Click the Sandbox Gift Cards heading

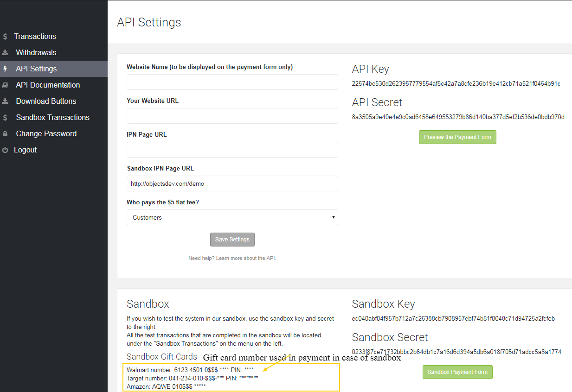[162, 357]
